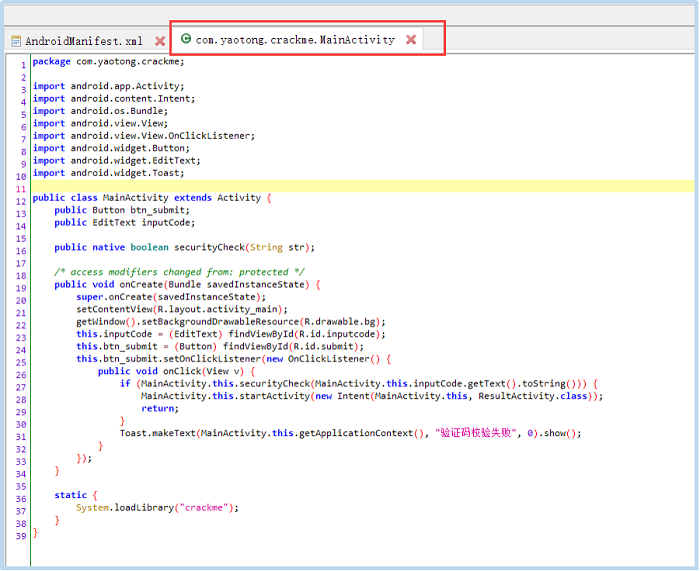Click 'import android.widget.Button;' line

point(111,148)
